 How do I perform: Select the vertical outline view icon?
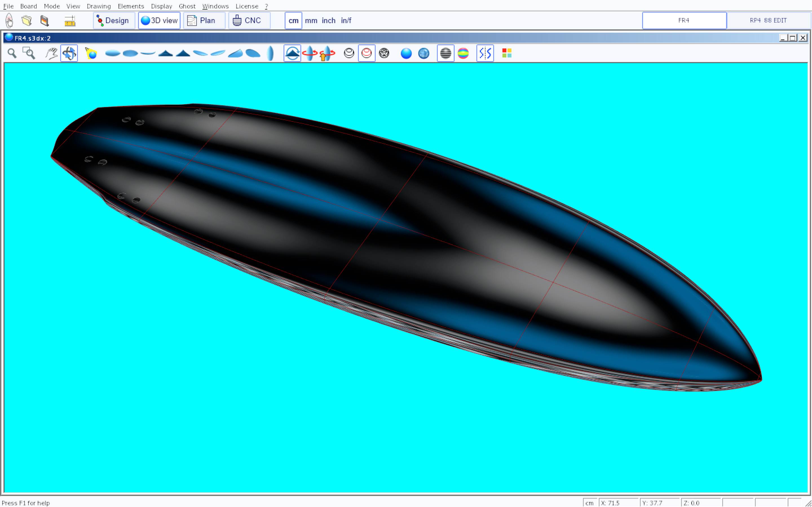coord(270,53)
